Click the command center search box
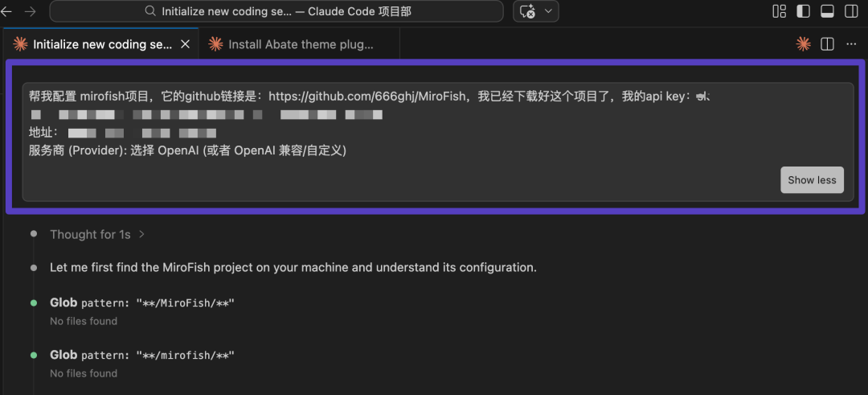 coord(276,11)
